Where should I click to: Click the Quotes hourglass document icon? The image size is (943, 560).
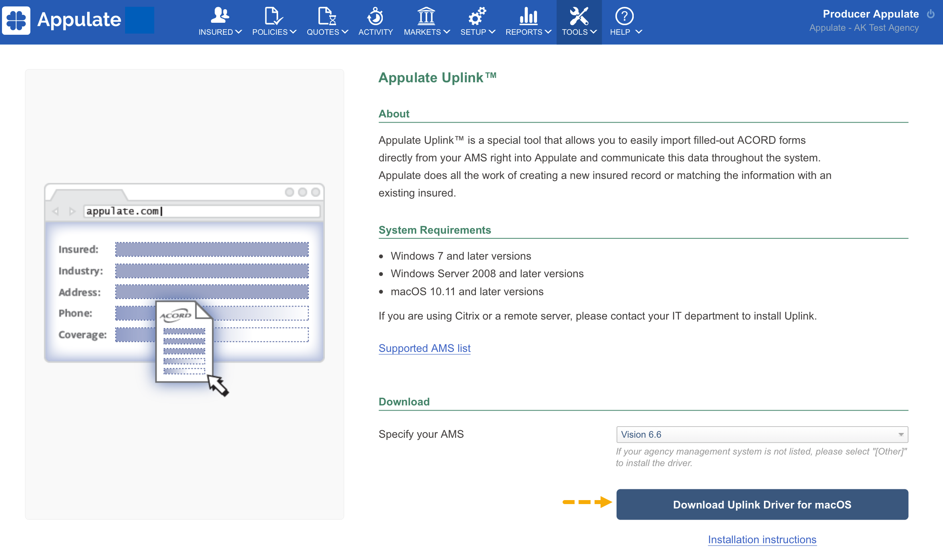pos(327,16)
